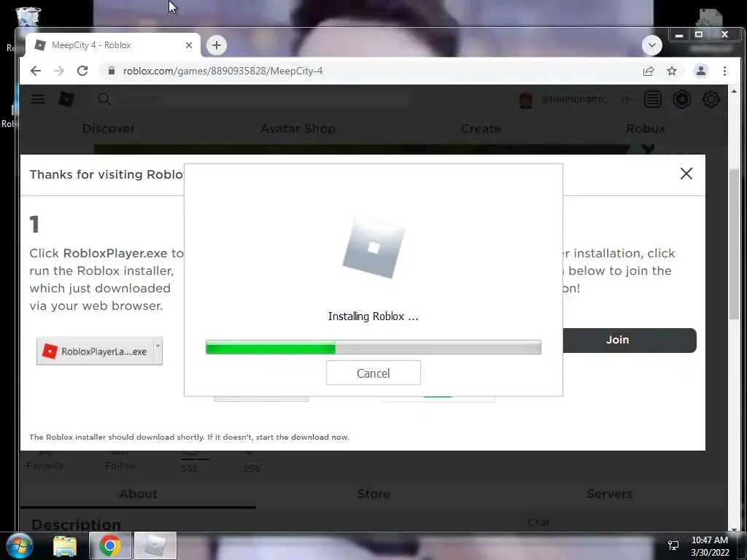Image resolution: width=747 pixels, height=560 pixels.
Task: Open a new browser tab
Action: click(216, 45)
